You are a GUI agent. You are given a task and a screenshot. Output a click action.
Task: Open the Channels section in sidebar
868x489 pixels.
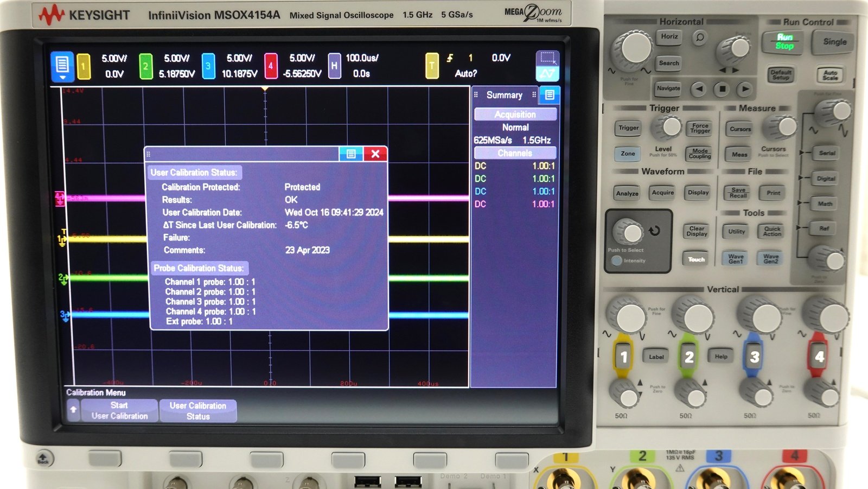pos(515,153)
